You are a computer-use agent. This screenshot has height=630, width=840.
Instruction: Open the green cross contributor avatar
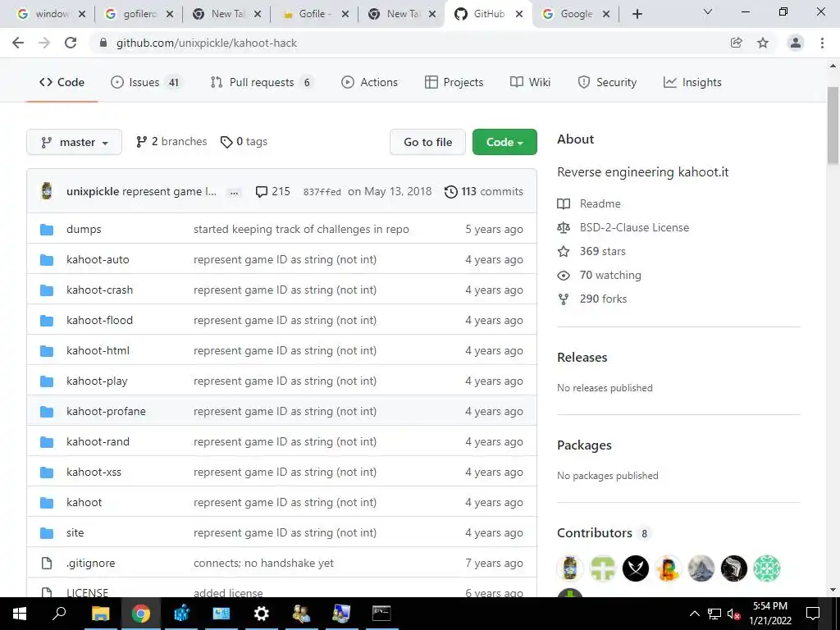tap(603, 568)
